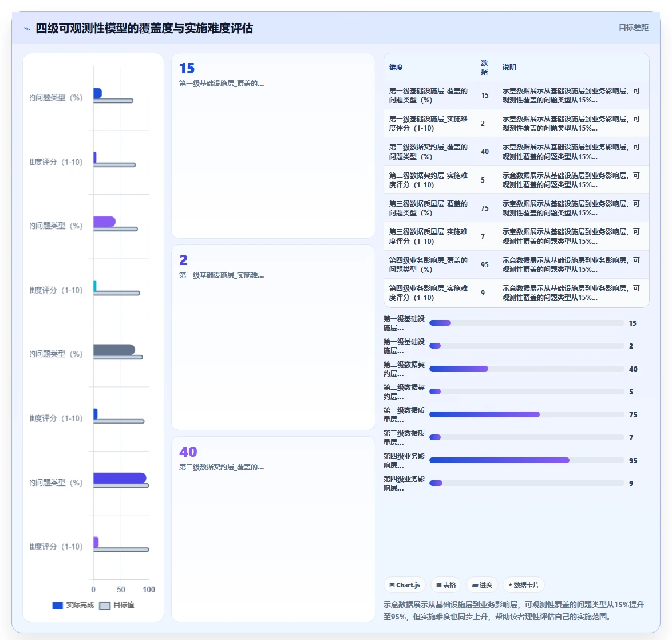Select table row 第二级数据契约层_实施难度评分 (1-10)

516,180
